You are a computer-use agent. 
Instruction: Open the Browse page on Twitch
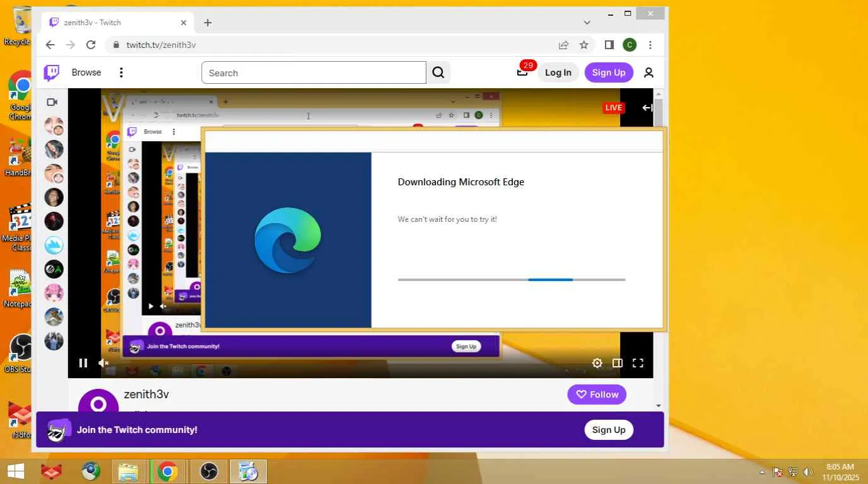point(86,72)
